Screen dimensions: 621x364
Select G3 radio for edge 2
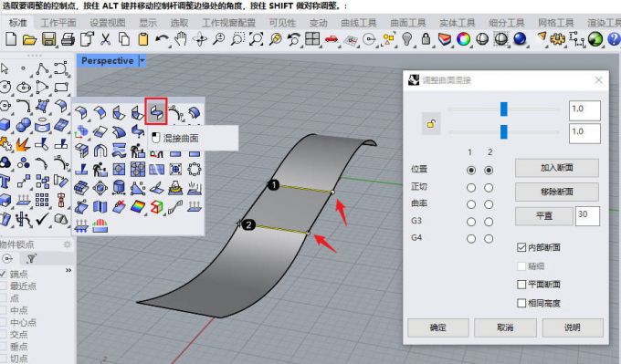[489, 222]
